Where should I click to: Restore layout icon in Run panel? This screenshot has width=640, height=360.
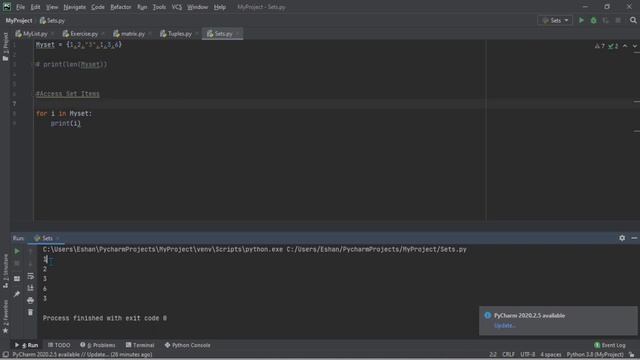(17, 279)
